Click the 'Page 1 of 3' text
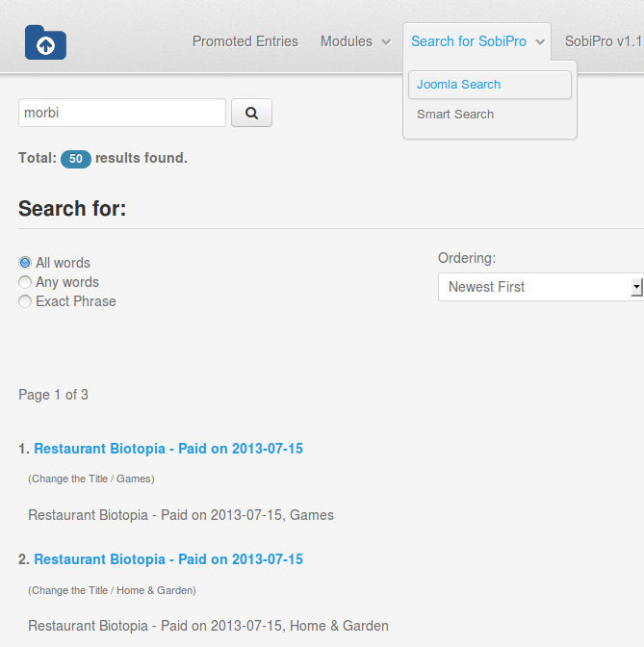Viewport: 644px width, 647px height. (x=53, y=395)
